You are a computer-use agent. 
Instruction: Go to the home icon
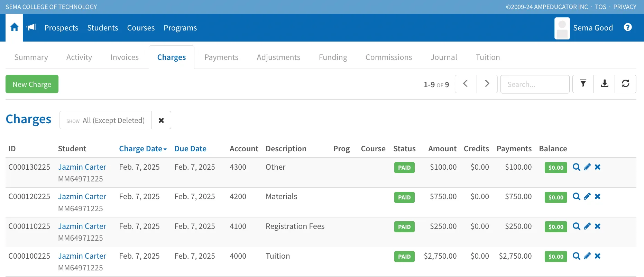[x=14, y=27]
